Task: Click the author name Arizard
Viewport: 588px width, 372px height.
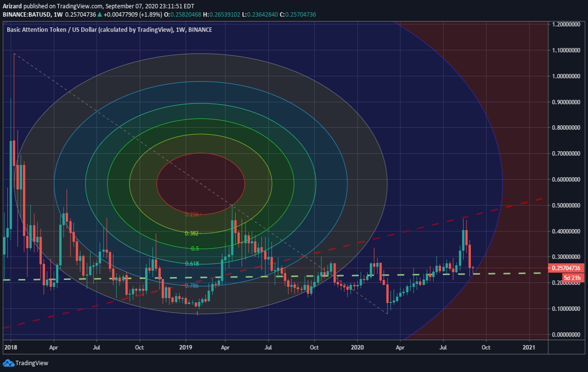Action: pos(12,7)
